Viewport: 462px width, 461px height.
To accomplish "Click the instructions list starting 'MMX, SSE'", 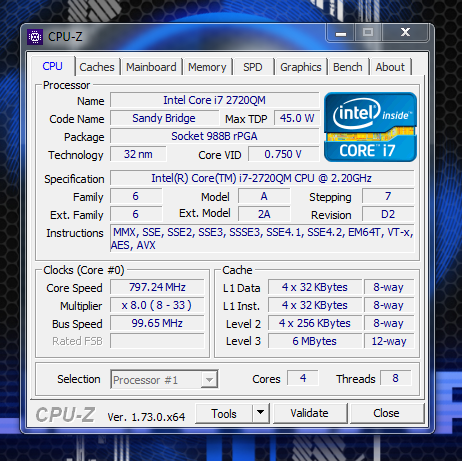I will click(262, 238).
